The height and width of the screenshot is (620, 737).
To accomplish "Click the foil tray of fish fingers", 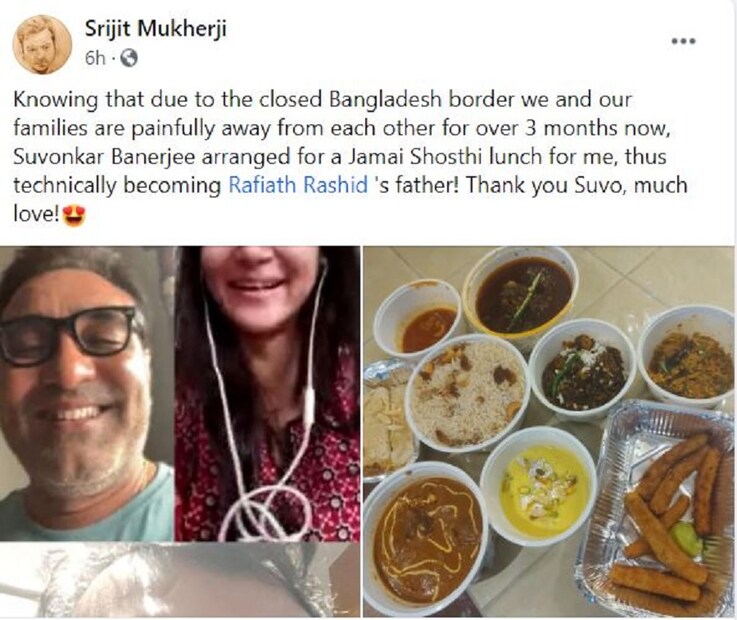I will 658,508.
